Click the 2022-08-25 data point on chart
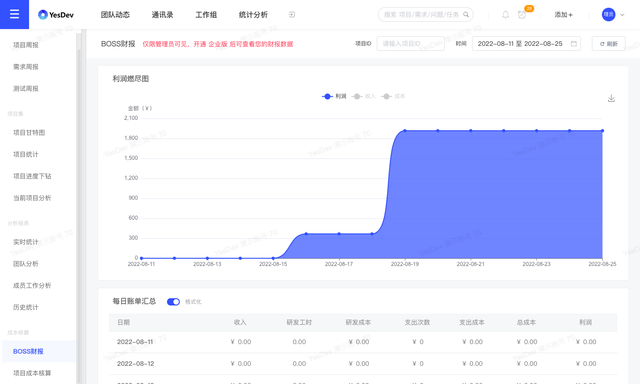The image size is (640, 384). click(x=602, y=131)
